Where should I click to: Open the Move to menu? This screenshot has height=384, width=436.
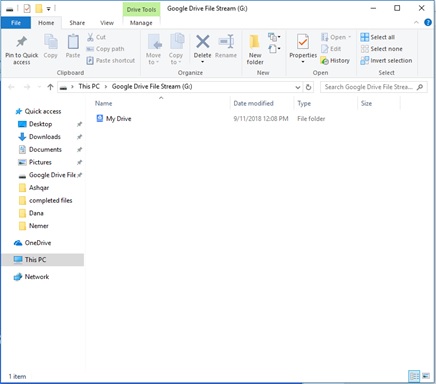(x=154, y=49)
